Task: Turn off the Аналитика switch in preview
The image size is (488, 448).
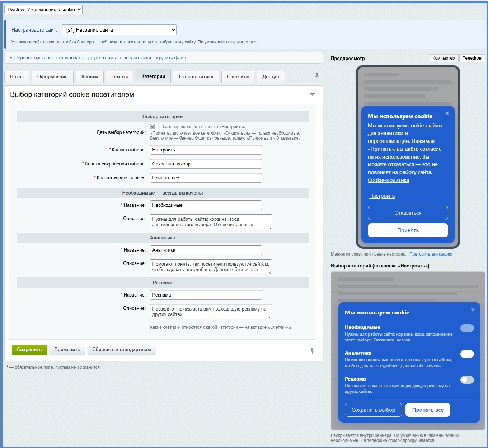Action: [x=467, y=354]
